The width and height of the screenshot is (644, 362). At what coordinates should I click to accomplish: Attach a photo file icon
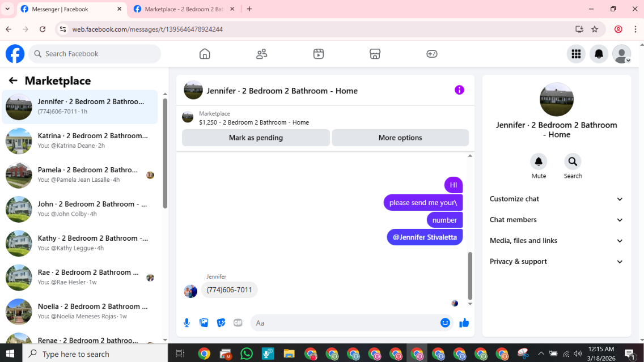tap(204, 323)
